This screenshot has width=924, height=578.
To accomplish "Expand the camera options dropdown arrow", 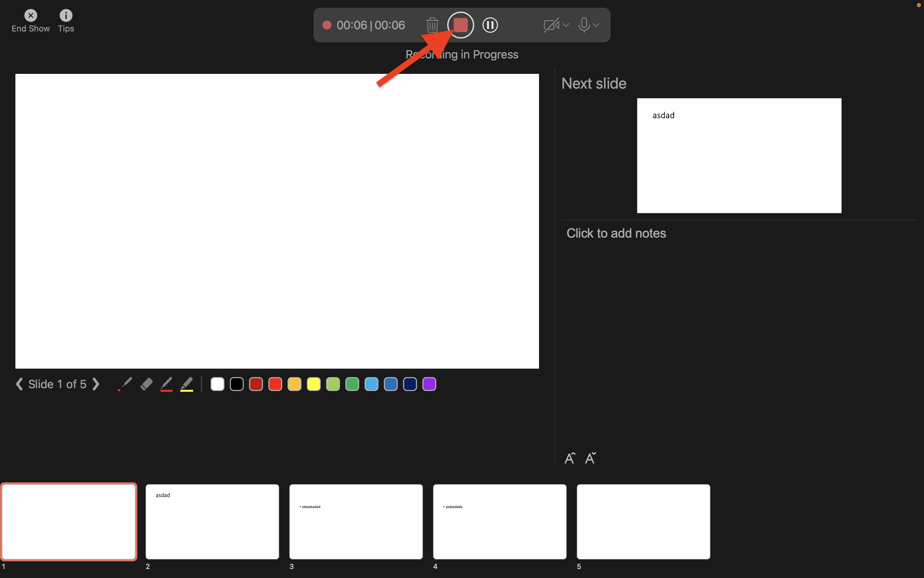I will (x=566, y=25).
